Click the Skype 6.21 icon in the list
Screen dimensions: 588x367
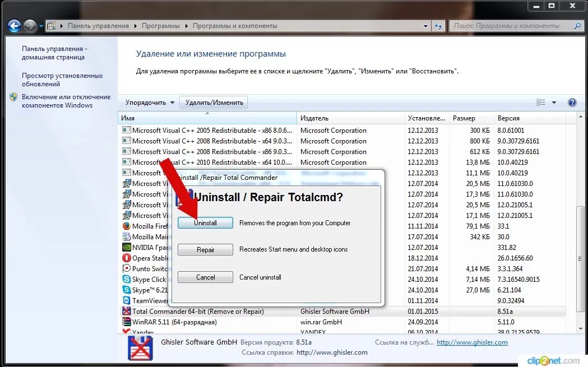[126, 290]
